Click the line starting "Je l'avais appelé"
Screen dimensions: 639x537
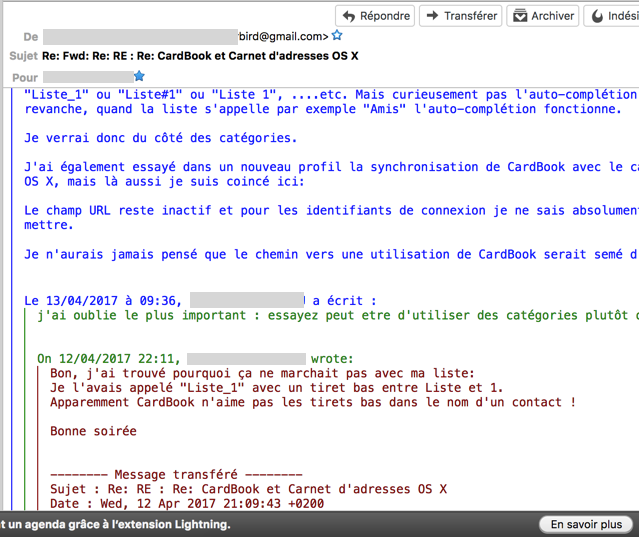(276, 387)
